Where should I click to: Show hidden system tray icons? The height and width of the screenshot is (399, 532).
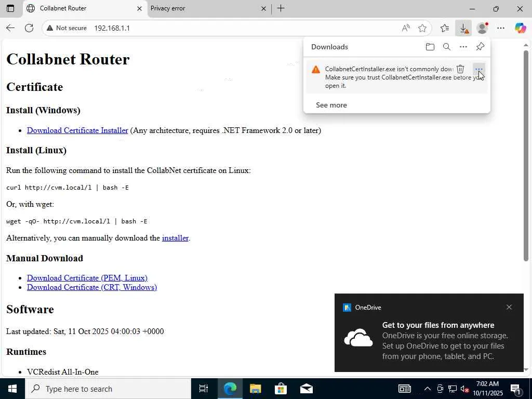coord(428,389)
